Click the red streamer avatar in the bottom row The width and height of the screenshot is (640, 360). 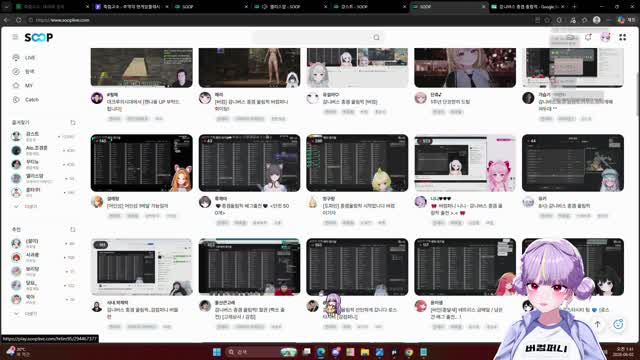[x=420, y=306]
